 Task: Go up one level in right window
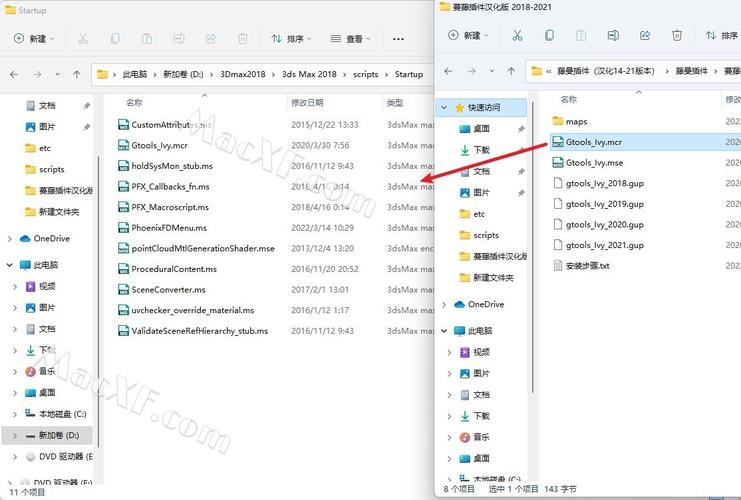pos(511,71)
